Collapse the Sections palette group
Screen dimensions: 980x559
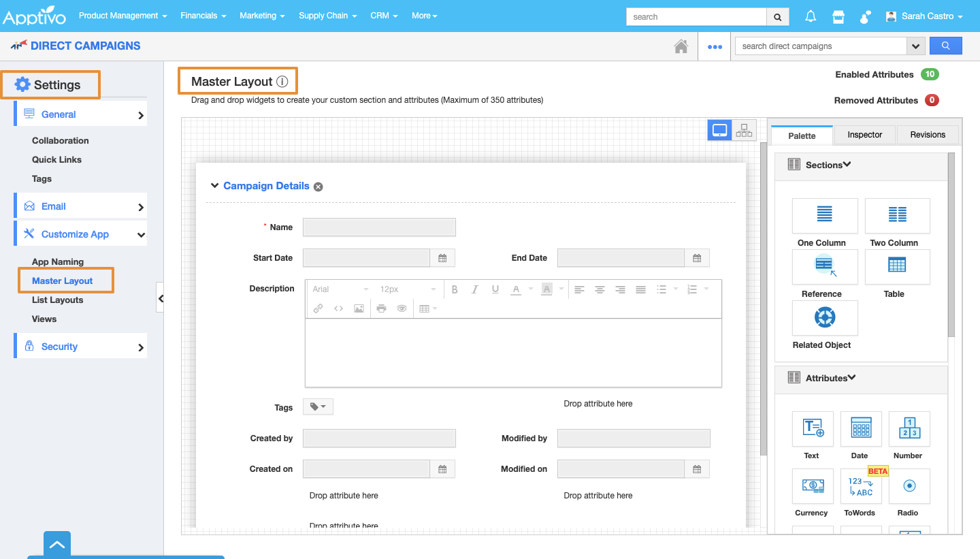coord(847,165)
